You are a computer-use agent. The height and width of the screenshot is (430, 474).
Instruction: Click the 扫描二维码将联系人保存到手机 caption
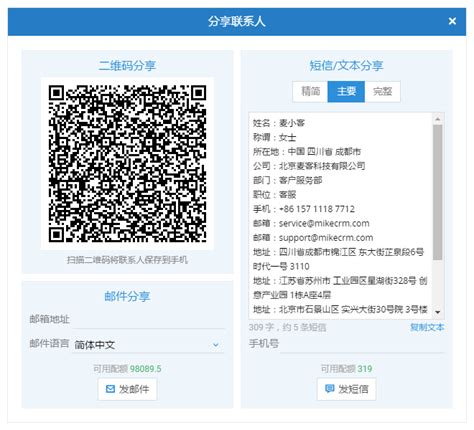(127, 260)
